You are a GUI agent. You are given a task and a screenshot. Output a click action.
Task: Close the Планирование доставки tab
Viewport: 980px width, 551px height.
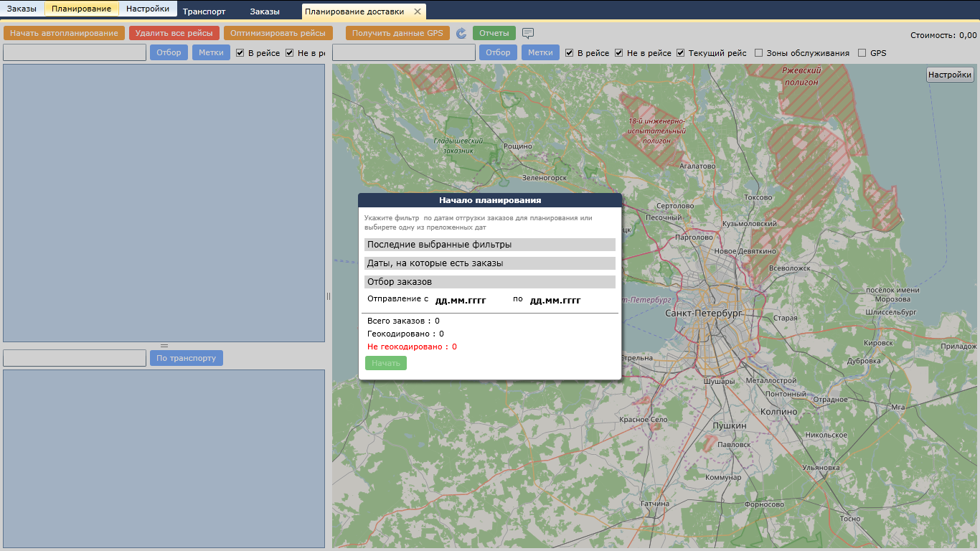tap(418, 11)
